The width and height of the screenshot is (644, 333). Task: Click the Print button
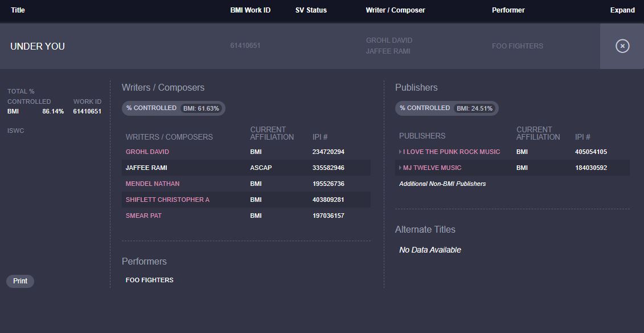(x=20, y=281)
